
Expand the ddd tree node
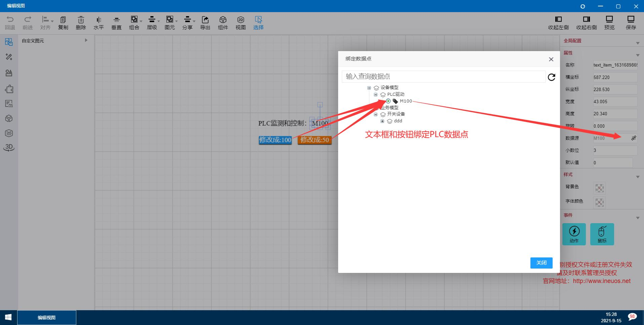[x=382, y=121]
